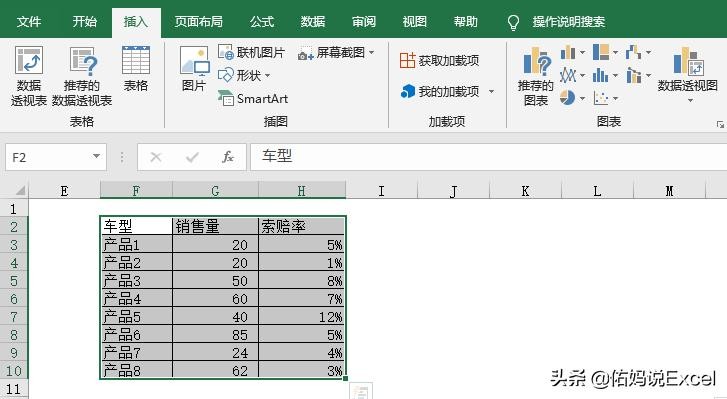Click the Select All corner triangle
The width and height of the screenshot is (727, 399).
click(x=20, y=190)
